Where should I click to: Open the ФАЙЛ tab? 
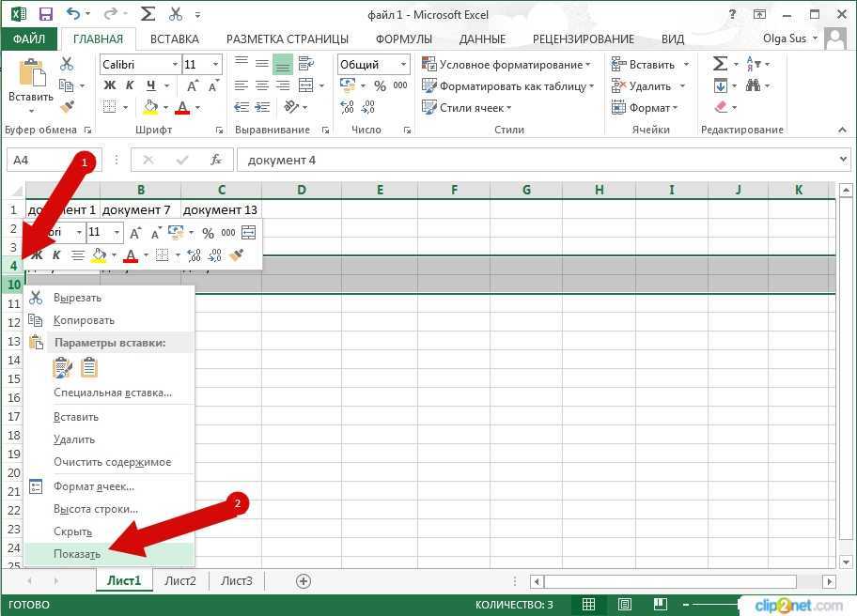click(29, 38)
